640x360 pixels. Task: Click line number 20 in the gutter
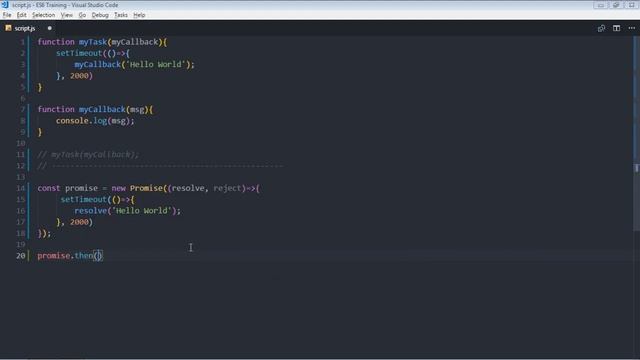pos(20,256)
